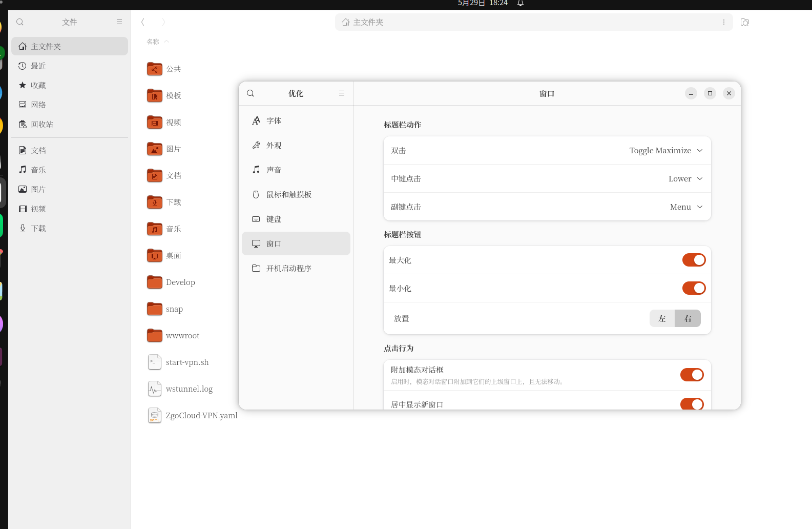Set titlebar button placement to 左
The image size is (812, 529).
click(662, 318)
